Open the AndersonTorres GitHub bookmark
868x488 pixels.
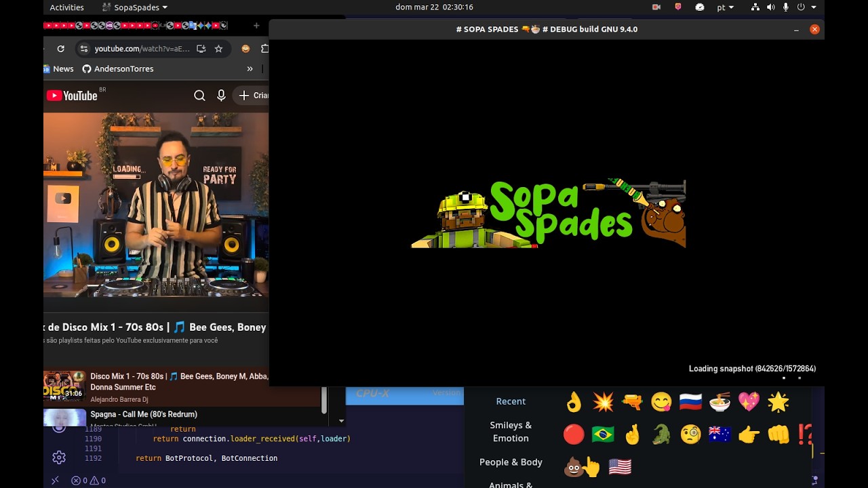118,69
